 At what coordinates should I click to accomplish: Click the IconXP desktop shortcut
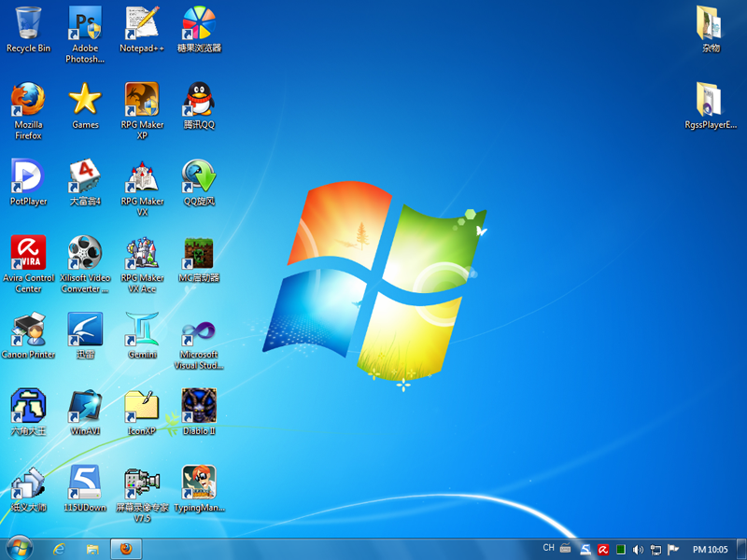point(142,406)
